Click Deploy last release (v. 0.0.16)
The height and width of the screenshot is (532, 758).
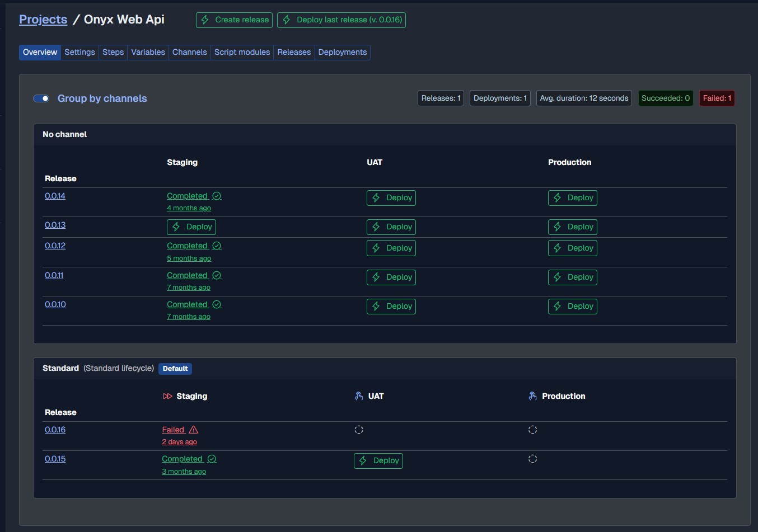[x=341, y=20]
